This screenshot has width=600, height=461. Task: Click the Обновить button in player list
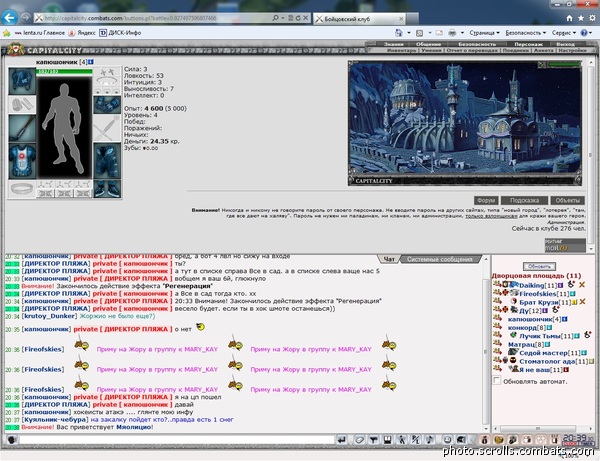coord(539,266)
